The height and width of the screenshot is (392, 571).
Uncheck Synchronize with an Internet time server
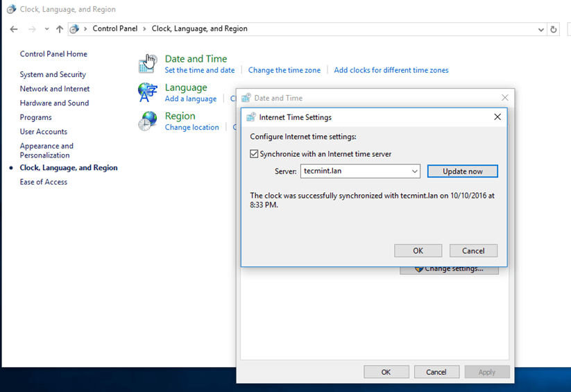[254, 154]
